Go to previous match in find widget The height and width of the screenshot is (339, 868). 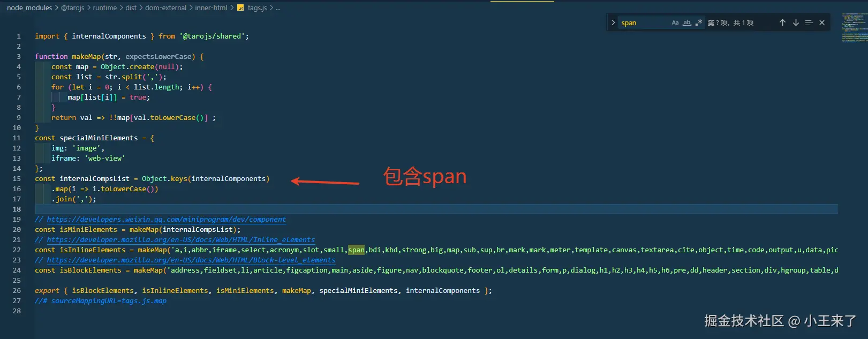(x=782, y=22)
